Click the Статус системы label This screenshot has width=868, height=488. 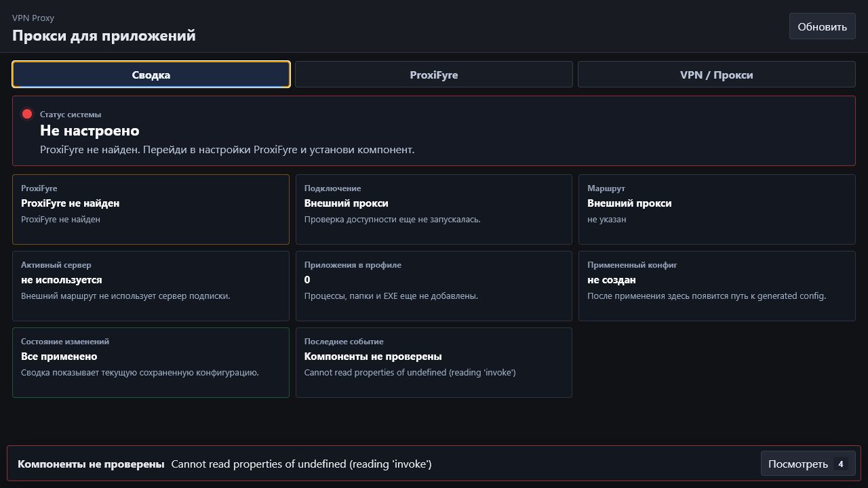(71, 115)
